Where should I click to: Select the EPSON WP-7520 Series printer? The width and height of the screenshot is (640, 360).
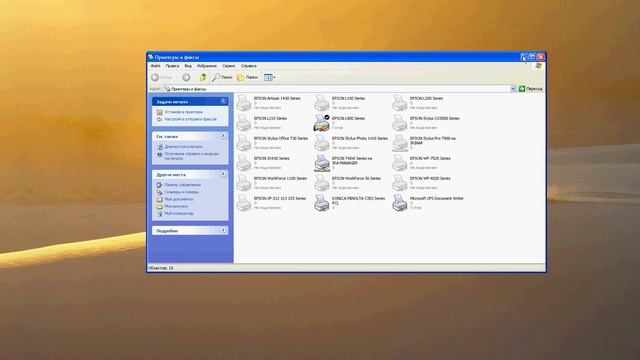[x=421, y=163]
